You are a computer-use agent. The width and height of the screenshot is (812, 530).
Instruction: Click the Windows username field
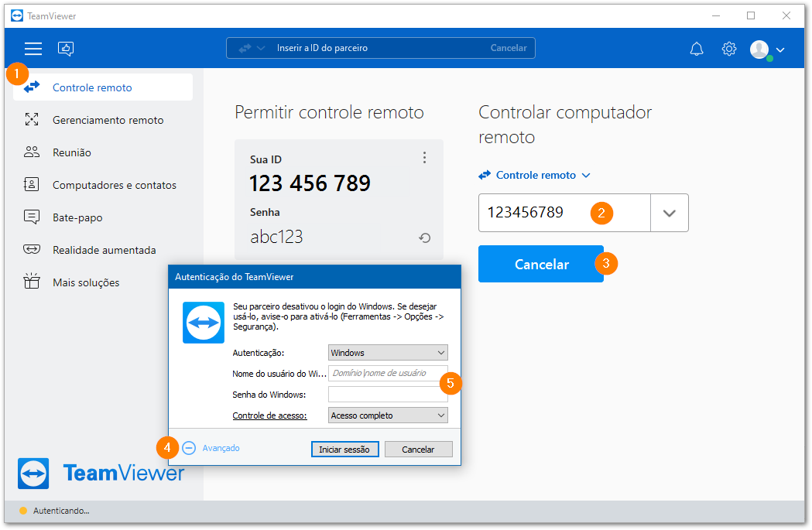388,373
